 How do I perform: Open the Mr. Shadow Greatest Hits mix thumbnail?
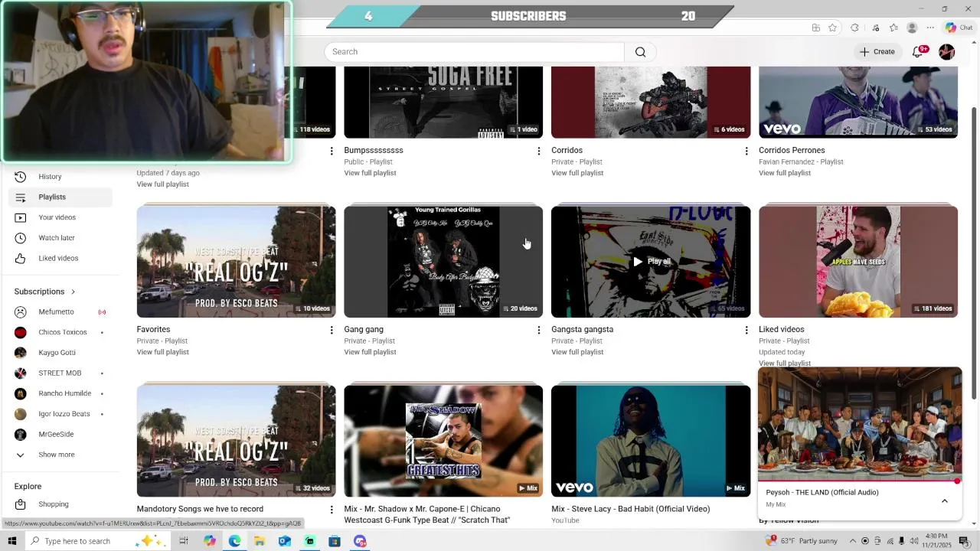[x=443, y=441]
